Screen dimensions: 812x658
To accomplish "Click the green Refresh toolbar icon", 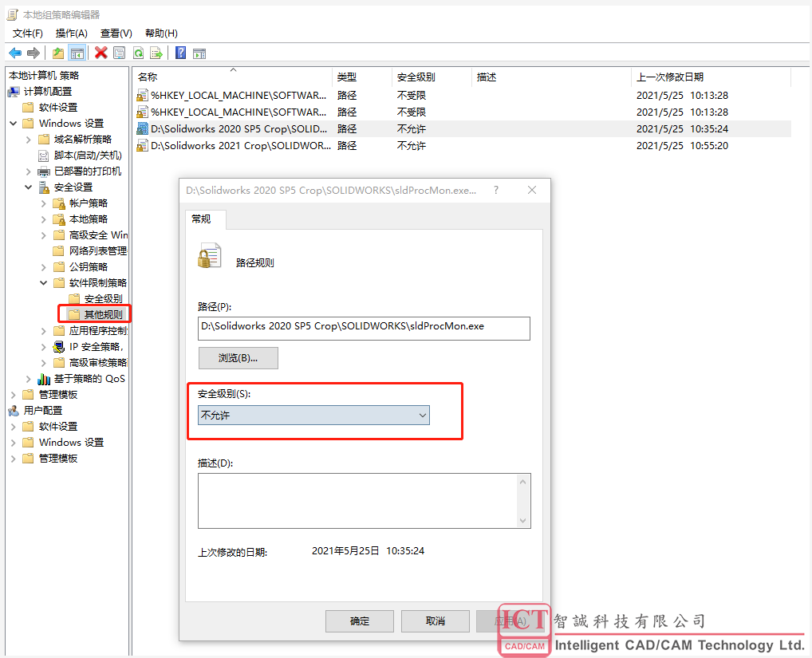I will pyautogui.click(x=138, y=53).
